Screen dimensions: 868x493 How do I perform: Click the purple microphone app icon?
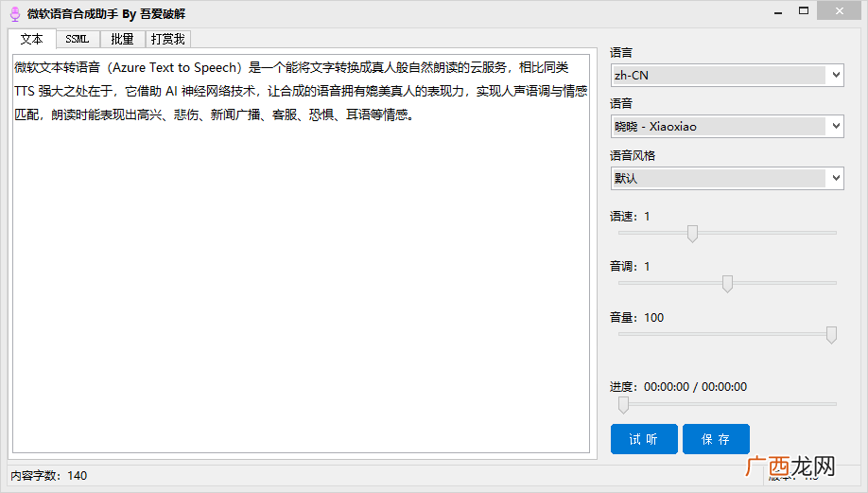(15, 14)
